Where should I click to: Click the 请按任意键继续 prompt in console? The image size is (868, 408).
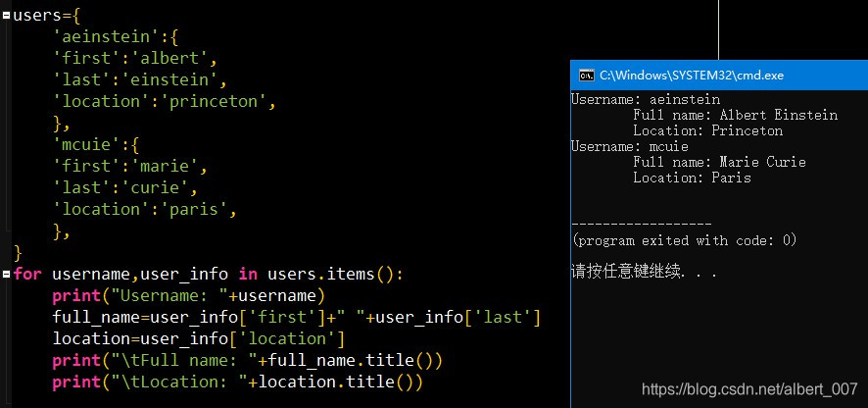(x=644, y=273)
